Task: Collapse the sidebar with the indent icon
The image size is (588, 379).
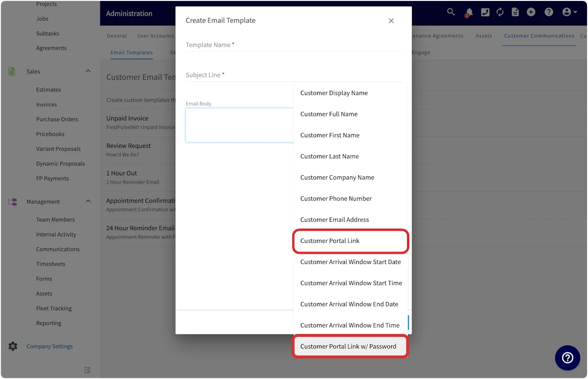Action: pyautogui.click(x=87, y=370)
